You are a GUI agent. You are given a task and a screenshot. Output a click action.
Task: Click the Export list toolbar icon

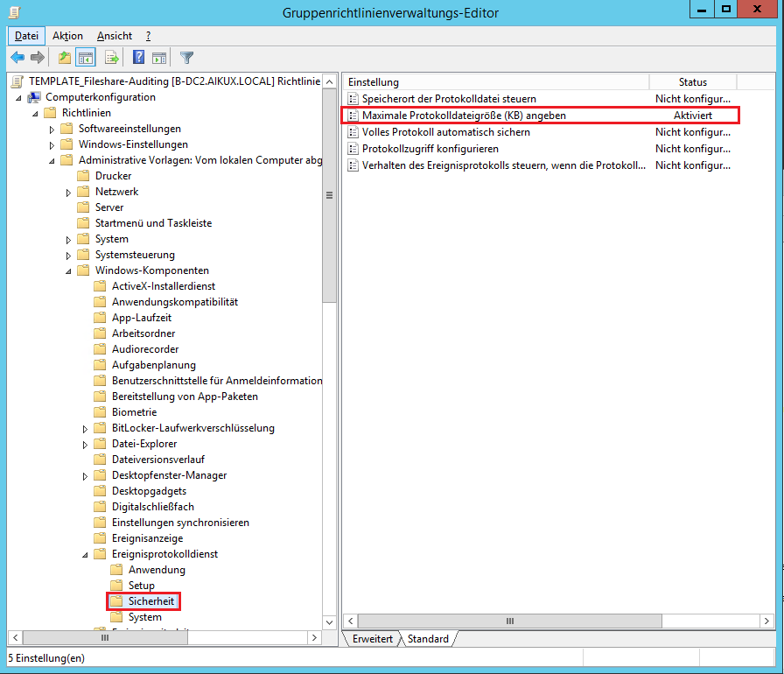point(112,58)
